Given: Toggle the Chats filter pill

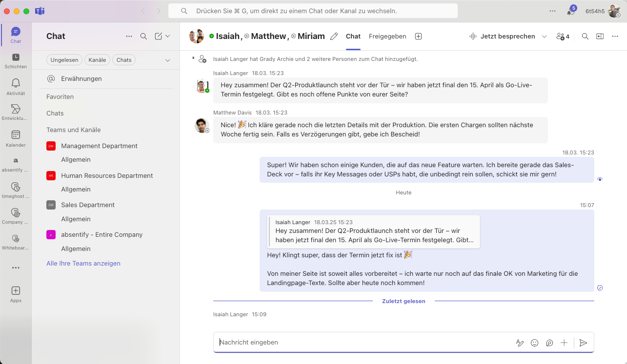Looking at the screenshot, I should pyautogui.click(x=124, y=60).
